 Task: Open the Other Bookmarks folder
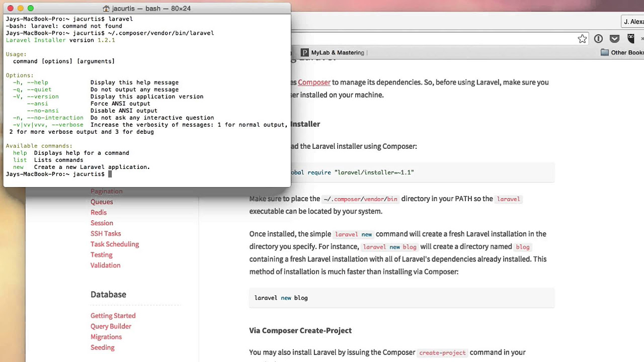tap(622, 52)
